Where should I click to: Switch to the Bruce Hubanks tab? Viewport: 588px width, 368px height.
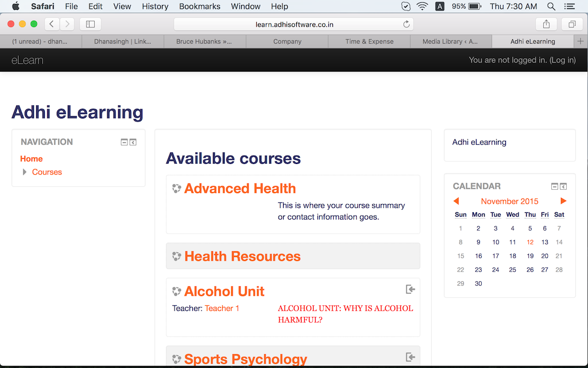204,41
